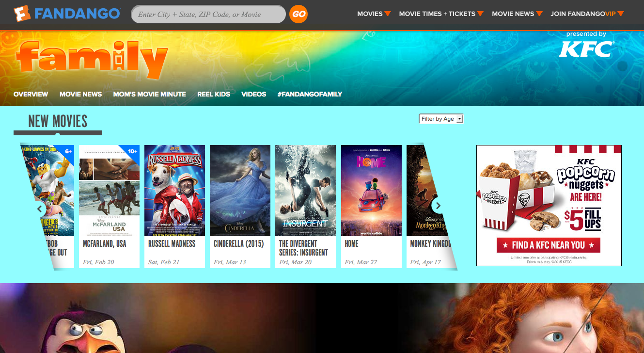Image resolution: width=644 pixels, height=353 pixels.
Task: Click The Divergent Series: Insurgent title
Action: tap(304, 248)
